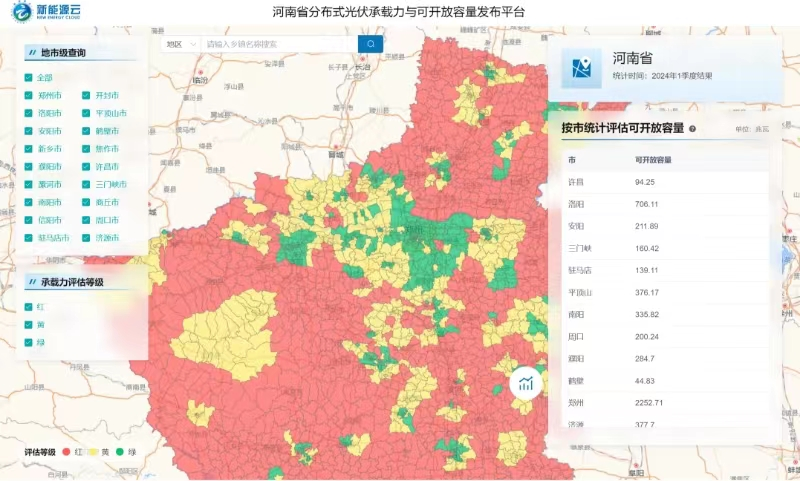This screenshot has width=800, height=481.
Task: Click the green legend dot for 绿
Action: pyautogui.click(x=120, y=452)
